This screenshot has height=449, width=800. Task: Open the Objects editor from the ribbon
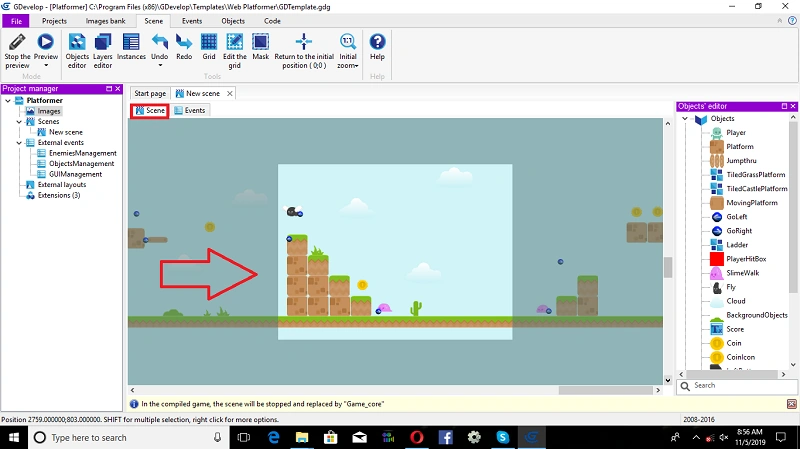pyautogui.click(x=77, y=51)
